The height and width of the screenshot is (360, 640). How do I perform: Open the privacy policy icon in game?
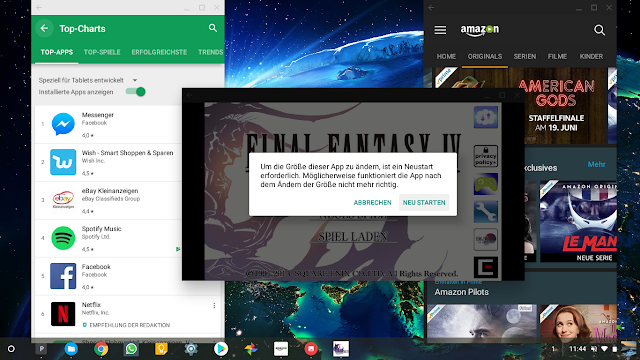coord(486,156)
